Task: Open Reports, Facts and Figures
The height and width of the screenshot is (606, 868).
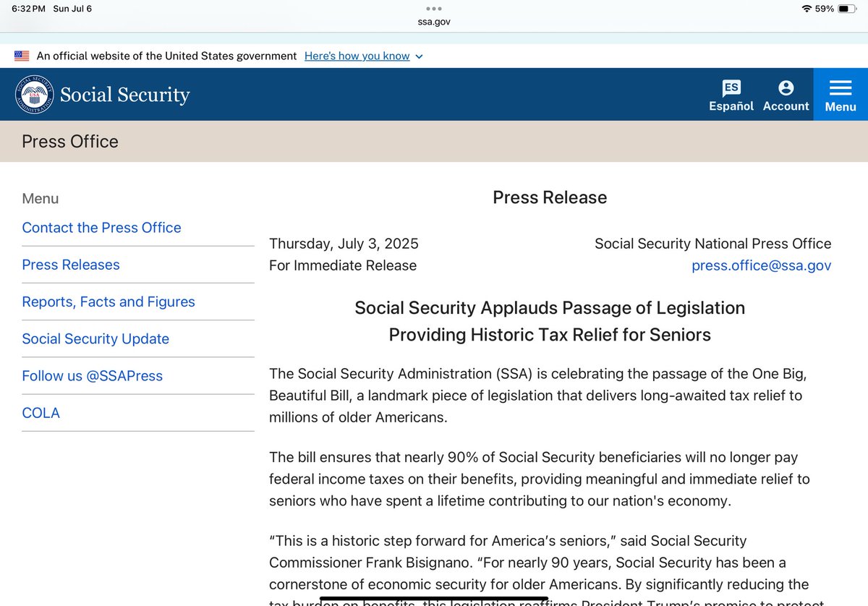Action: (x=109, y=302)
